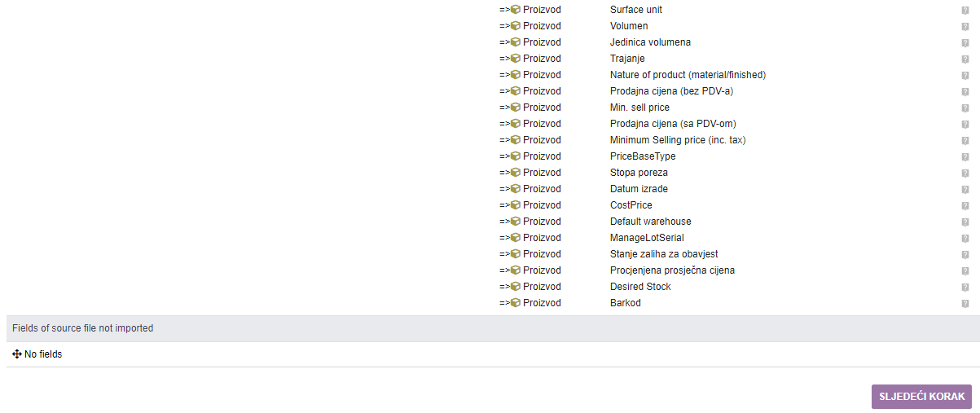Viewport: 980px width, 413px height.
Task: Click product cube icon beside Default warehouse
Action: point(515,222)
